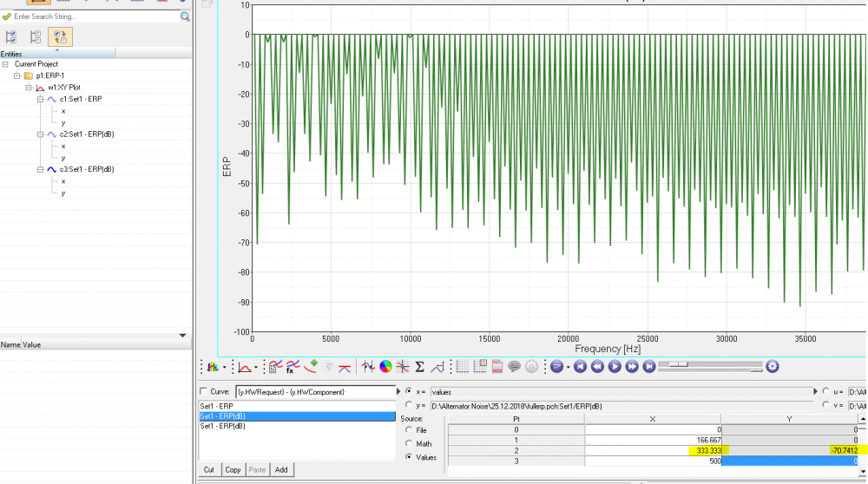Click the add curve green plus icon
This screenshot has height=484, width=868.
pyautogui.click(x=311, y=366)
